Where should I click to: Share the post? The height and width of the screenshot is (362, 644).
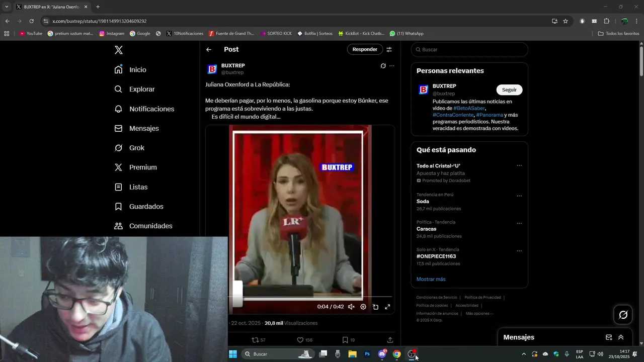tap(390, 340)
